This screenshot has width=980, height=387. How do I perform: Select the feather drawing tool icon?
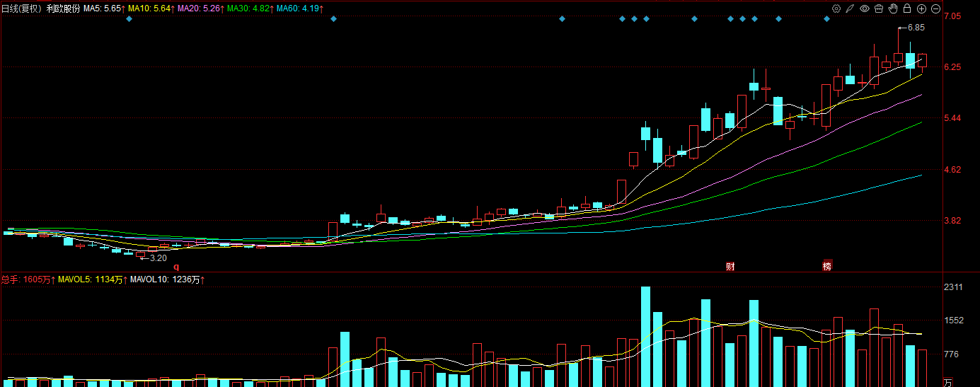tap(850, 8)
